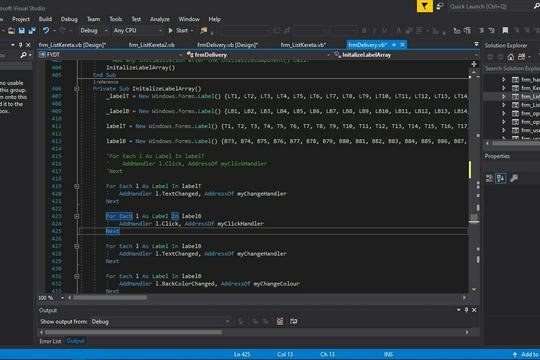Click icon right of the Start button
This screenshot has width=540, height=360.
(x=204, y=30)
